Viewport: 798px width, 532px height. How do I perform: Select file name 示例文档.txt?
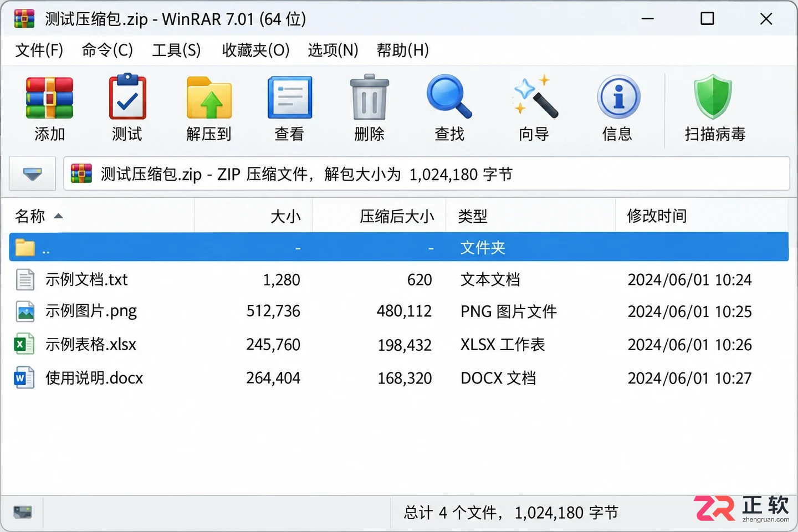point(86,279)
